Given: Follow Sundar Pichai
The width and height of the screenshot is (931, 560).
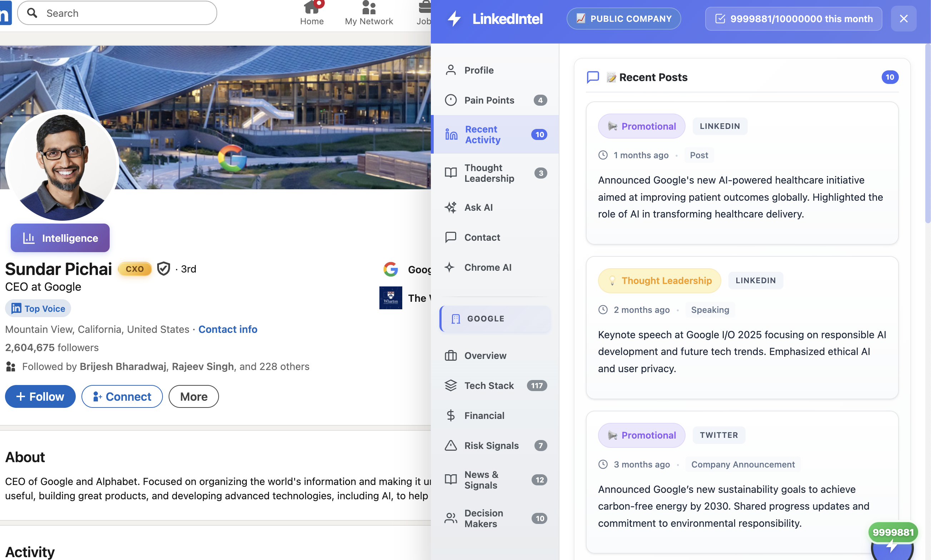Looking at the screenshot, I should (40, 396).
